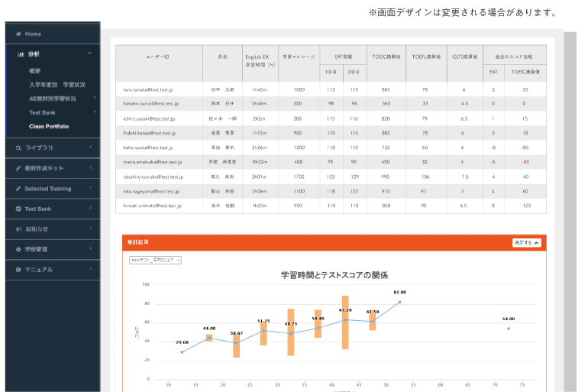Expand the Selected Training menu chevron
The height and width of the screenshot is (392, 588).
click(90, 188)
